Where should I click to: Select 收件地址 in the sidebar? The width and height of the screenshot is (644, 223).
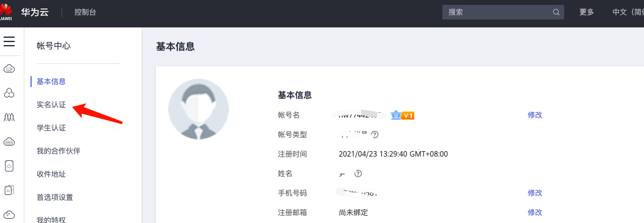51,174
